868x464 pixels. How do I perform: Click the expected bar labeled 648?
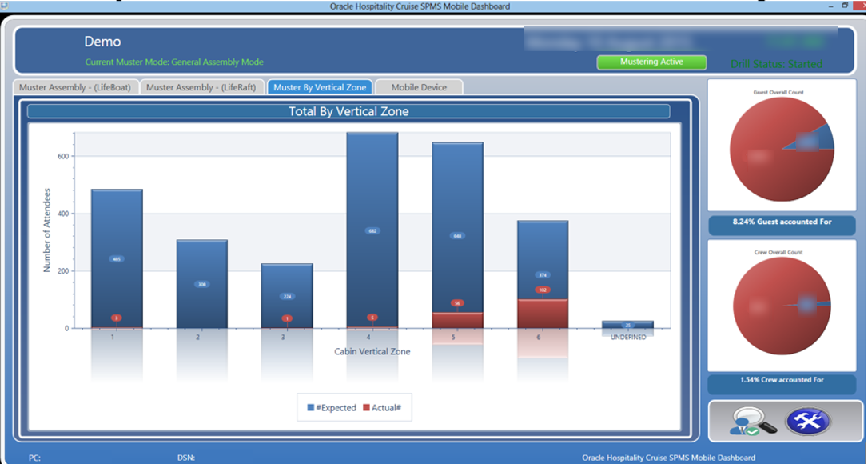point(458,235)
